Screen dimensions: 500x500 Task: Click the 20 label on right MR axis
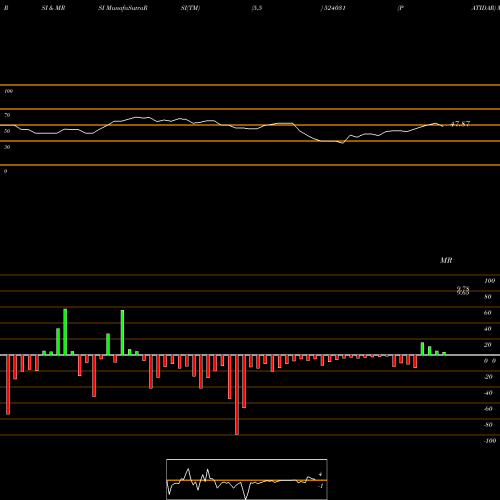(488, 345)
